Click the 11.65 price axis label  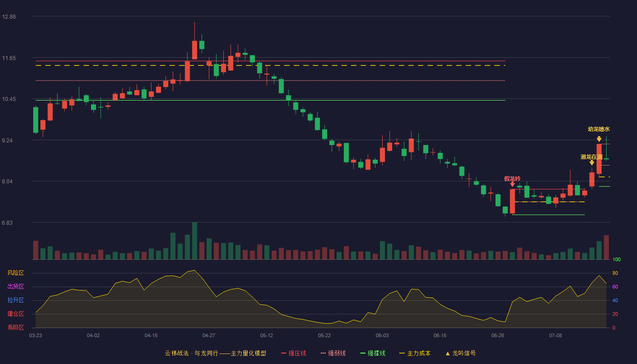9,58
